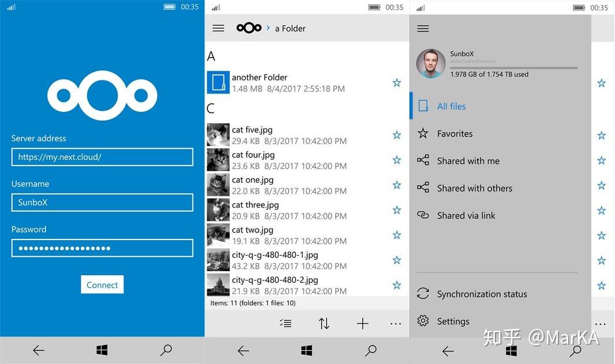615x364 pixels.
Task: Tap Windows Start button on folder screen
Action: pyautogui.click(x=307, y=350)
